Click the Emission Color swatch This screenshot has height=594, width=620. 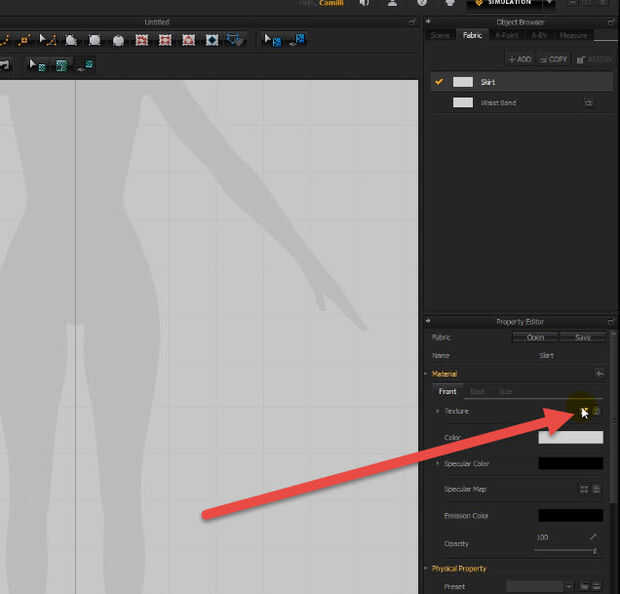[570, 515]
